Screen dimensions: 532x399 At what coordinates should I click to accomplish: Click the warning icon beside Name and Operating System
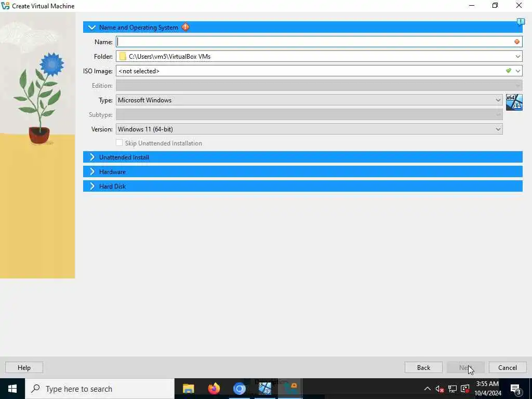(x=185, y=27)
